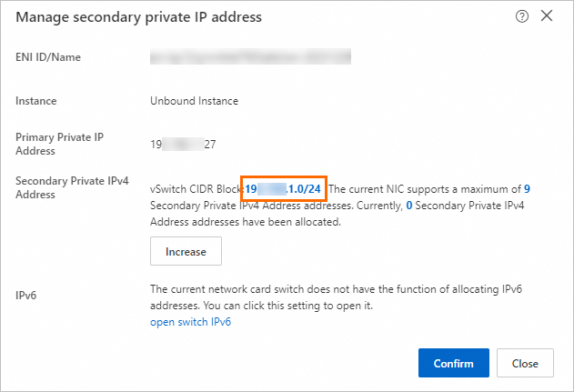574x392 pixels.
Task: Click the Instance field label
Action: point(35,101)
